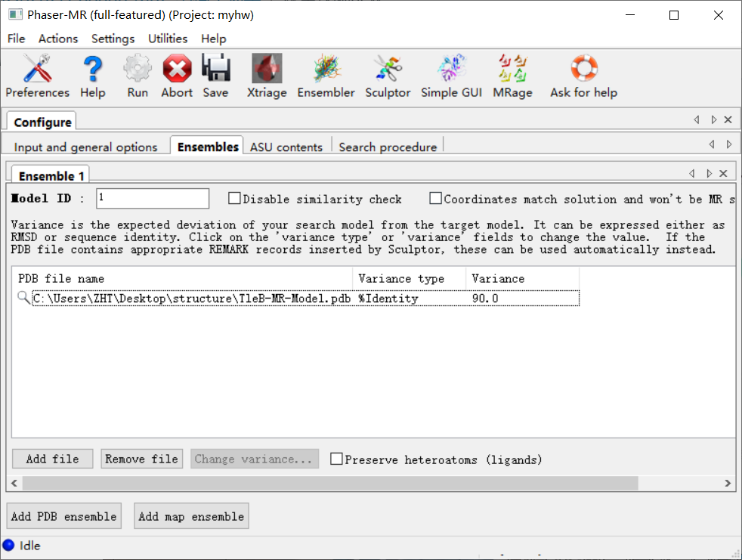Viewport: 742px width, 560px height.
Task: Open the Utilities menu
Action: pyautogui.click(x=168, y=39)
